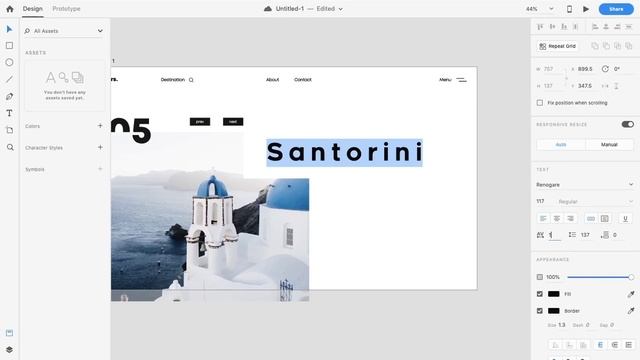Viewport: 640px width, 360px height.
Task: Select the Rectangle tool
Action: (x=9, y=46)
